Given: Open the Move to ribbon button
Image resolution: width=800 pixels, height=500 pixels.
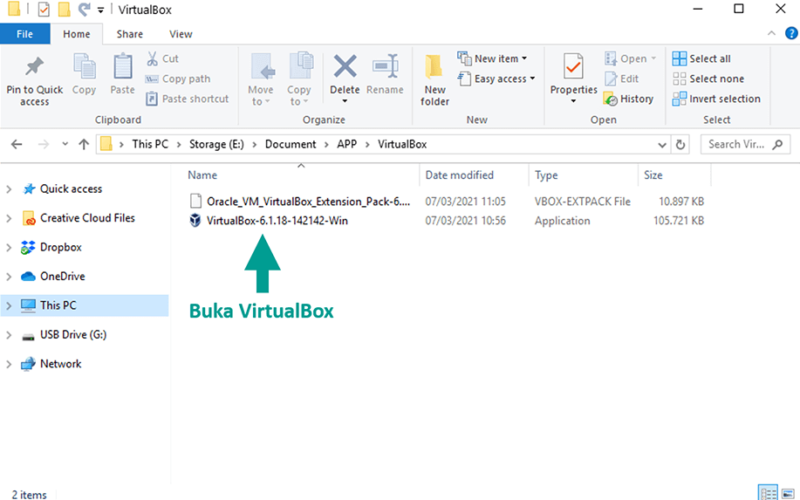Looking at the screenshot, I should 261,80.
